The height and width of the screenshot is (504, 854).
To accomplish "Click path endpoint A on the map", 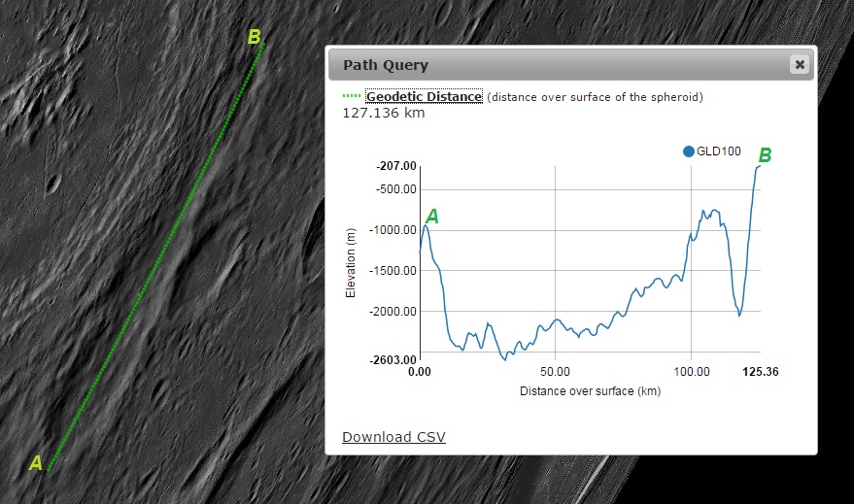I will coord(49,469).
